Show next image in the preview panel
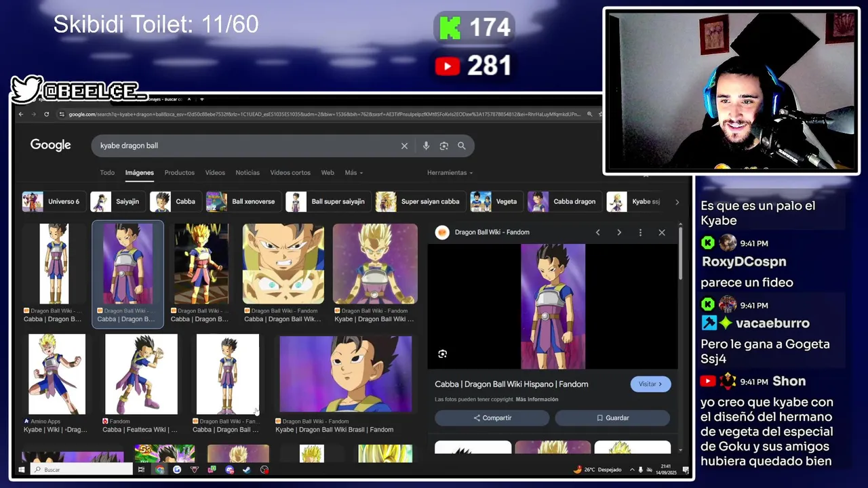 click(x=618, y=232)
